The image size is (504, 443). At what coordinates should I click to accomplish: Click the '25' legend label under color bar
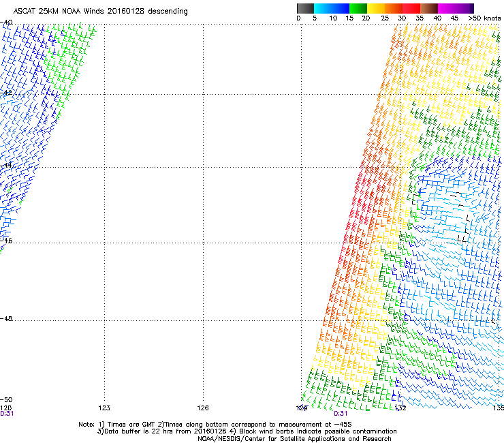tap(385, 18)
